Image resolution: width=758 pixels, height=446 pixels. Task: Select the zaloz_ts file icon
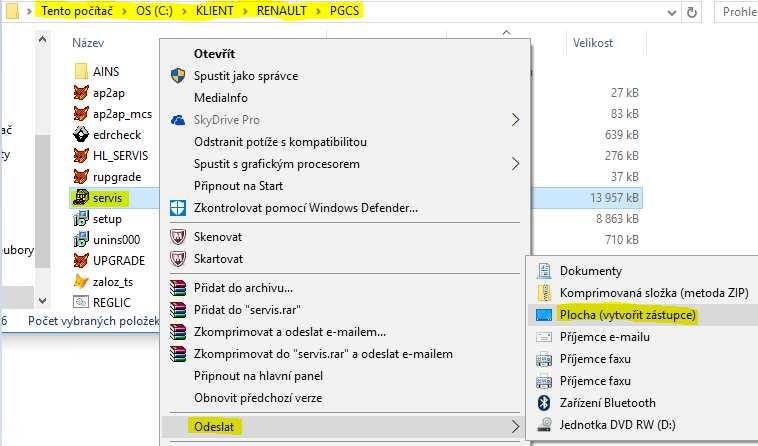(81, 281)
